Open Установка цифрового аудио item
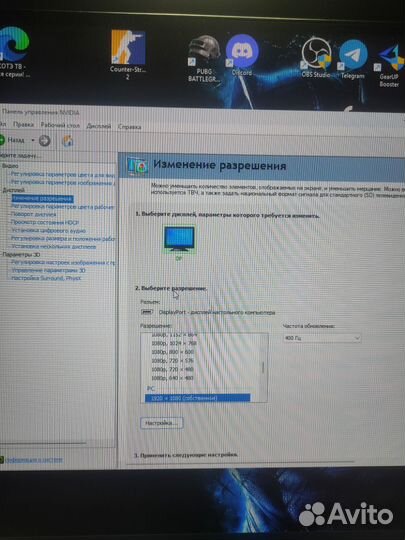The image size is (405, 540). tap(48, 230)
